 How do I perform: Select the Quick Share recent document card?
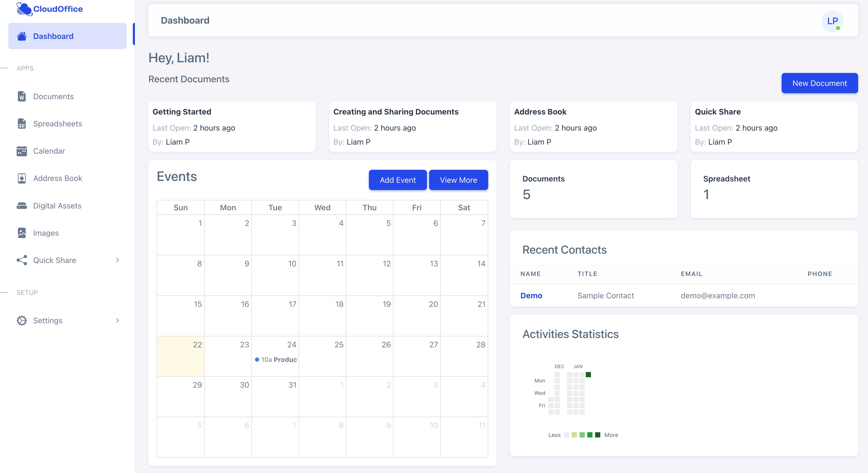coord(774,126)
